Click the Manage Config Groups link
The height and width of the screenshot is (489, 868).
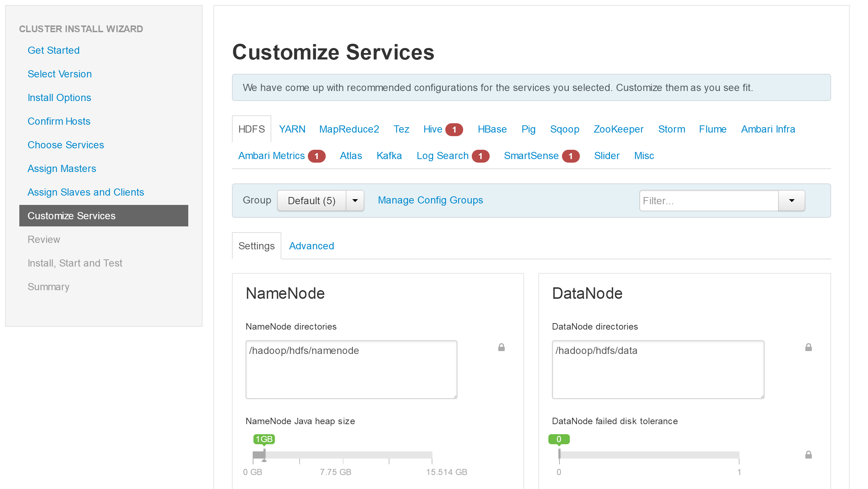pyautogui.click(x=430, y=200)
